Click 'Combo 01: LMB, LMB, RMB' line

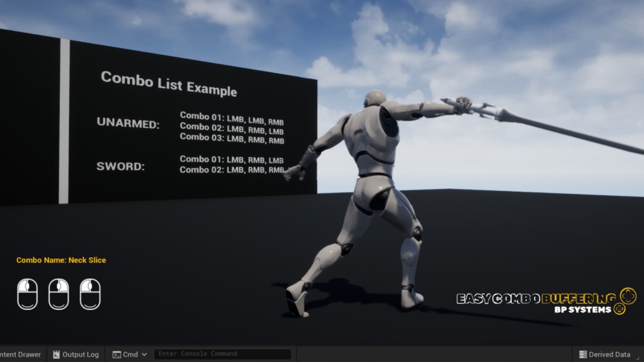(x=232, y=118)
